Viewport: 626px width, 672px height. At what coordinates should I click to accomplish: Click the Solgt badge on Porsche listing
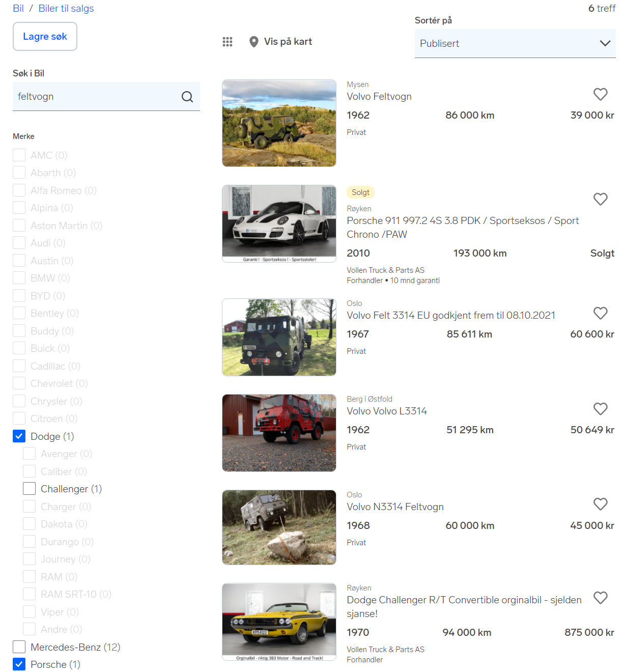pyautogui.click(x=360, y=192)
